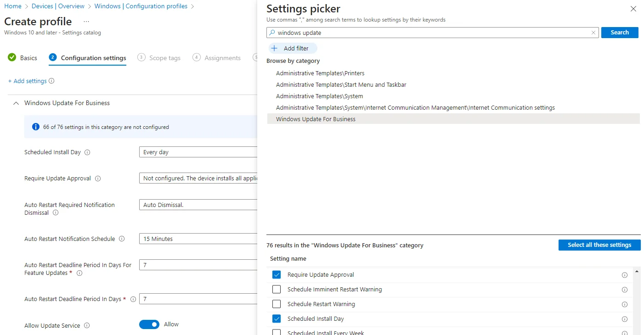The height and width of the screenshot is (335, 644).
Task: Click the Add filter button
Action: 292,48
